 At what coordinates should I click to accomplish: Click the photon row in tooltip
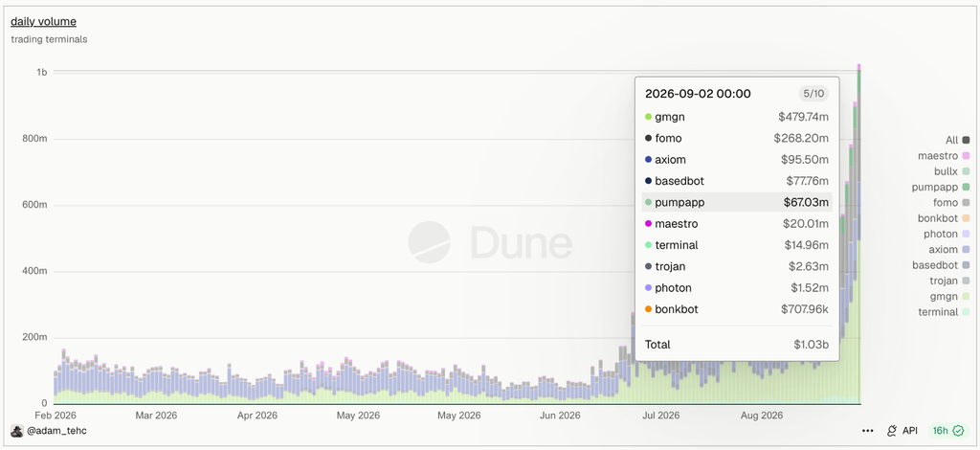tap(737, 288)
